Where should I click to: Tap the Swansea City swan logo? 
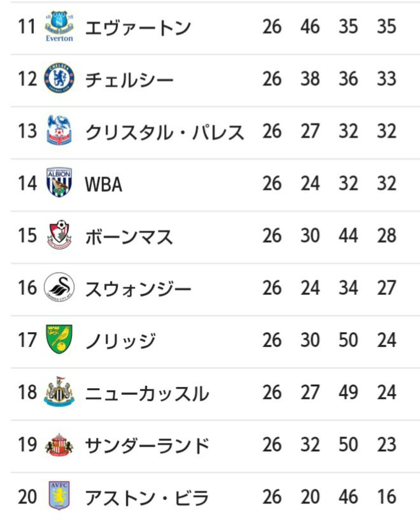(x=59, y=287)
